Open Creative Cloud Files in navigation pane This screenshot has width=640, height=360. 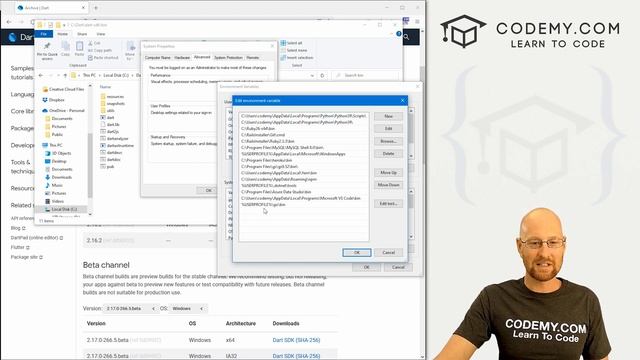63,89
